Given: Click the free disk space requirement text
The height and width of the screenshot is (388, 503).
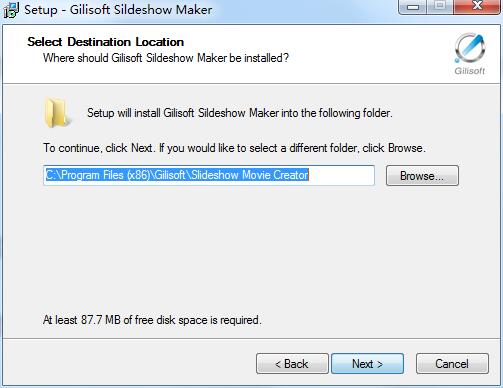Looking at the screenshot, I should pyautogui.click(x=152, y=320).
